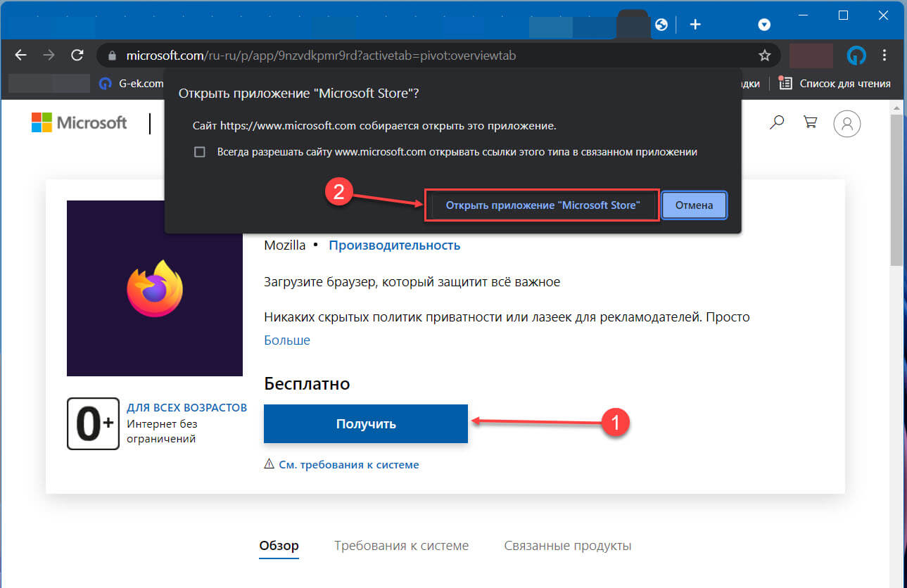The height and width of the screenshot is (588, 907).
Task: Click the search magnifier on the Microsoft site
Action: tap(777, 122)
